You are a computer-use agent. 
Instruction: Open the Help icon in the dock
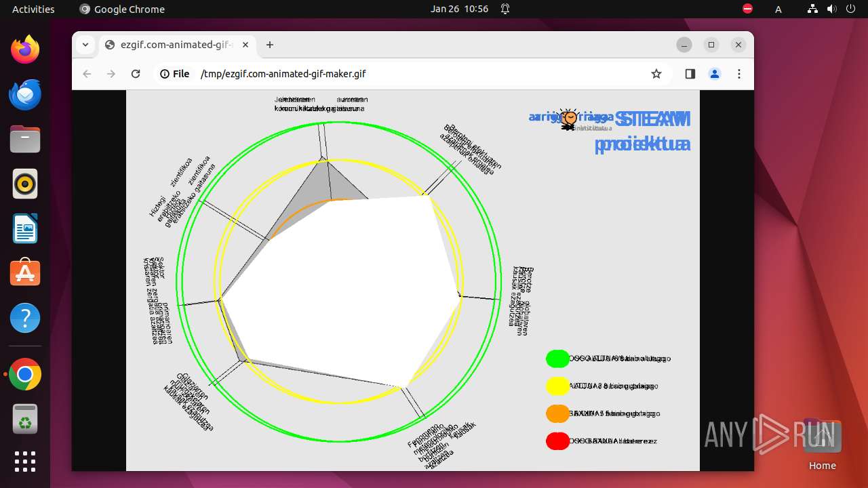click(25, 318)
